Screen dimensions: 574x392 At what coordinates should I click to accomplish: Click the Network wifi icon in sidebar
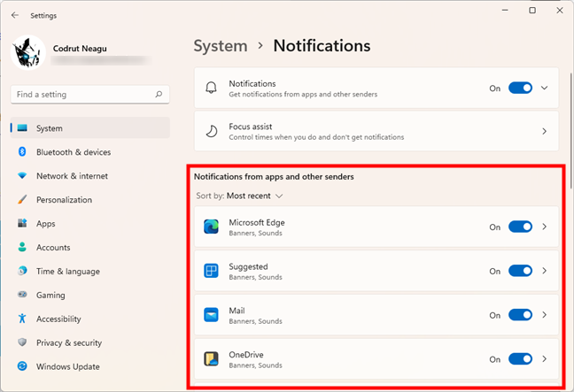point(22,176)
